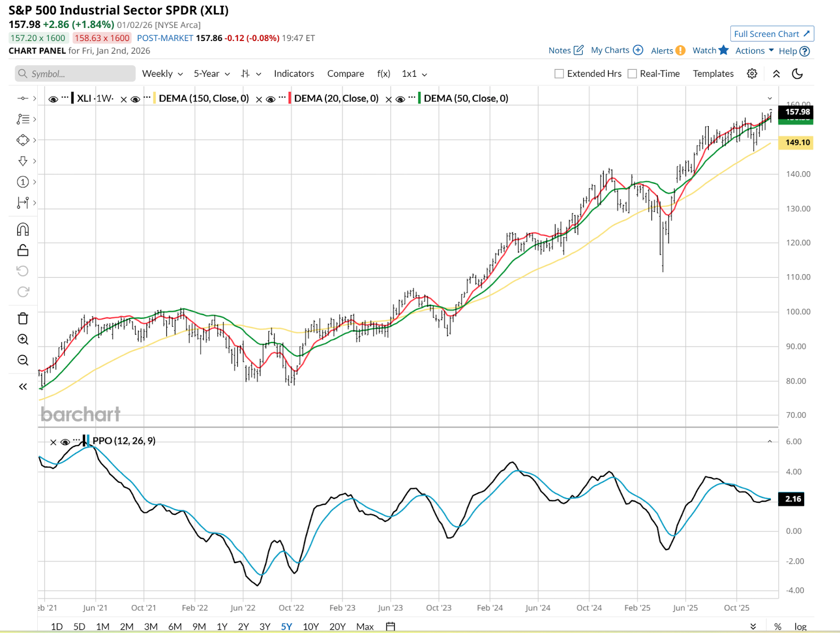Delete drawings with the trash icon
The image size is (840, 633).
coord(23,318)
